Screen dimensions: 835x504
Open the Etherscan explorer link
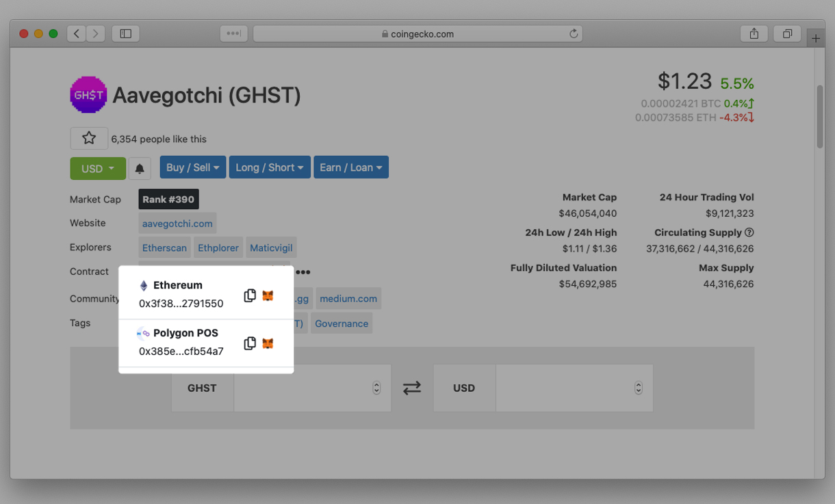point(164,248)
